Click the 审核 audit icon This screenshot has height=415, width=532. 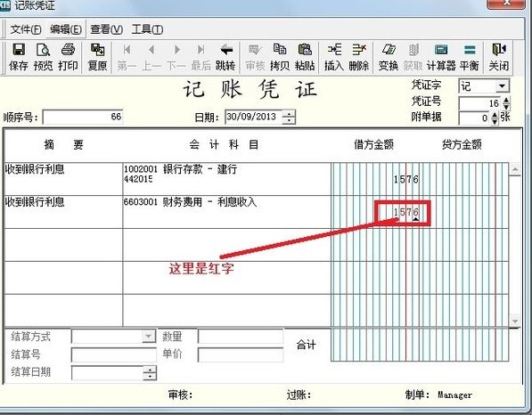point(255,57)
